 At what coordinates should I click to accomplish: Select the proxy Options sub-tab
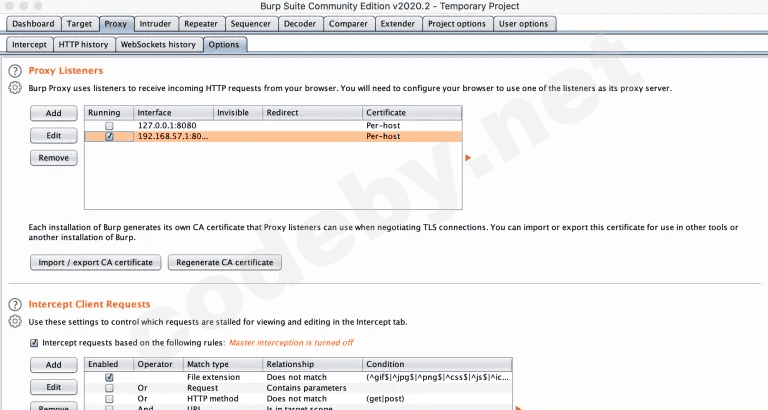(224, 45)
